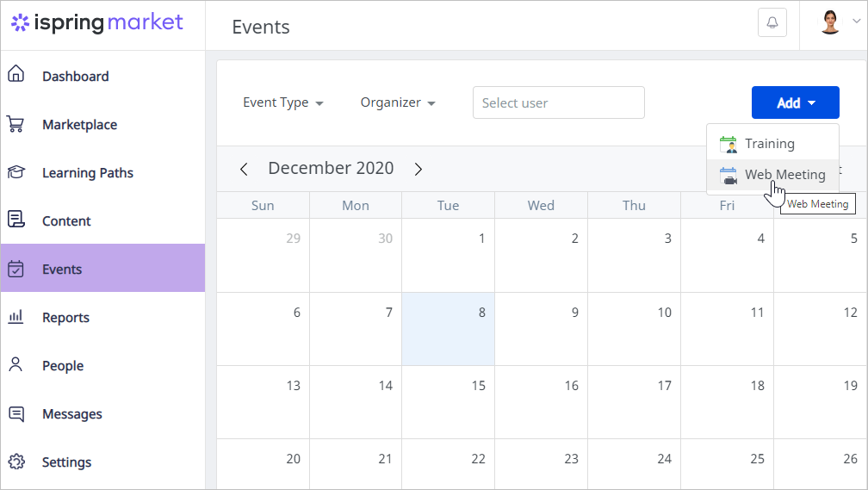Click the Content document icon
The width and height of the screenshot is (868, 490).
coord(15,220)
